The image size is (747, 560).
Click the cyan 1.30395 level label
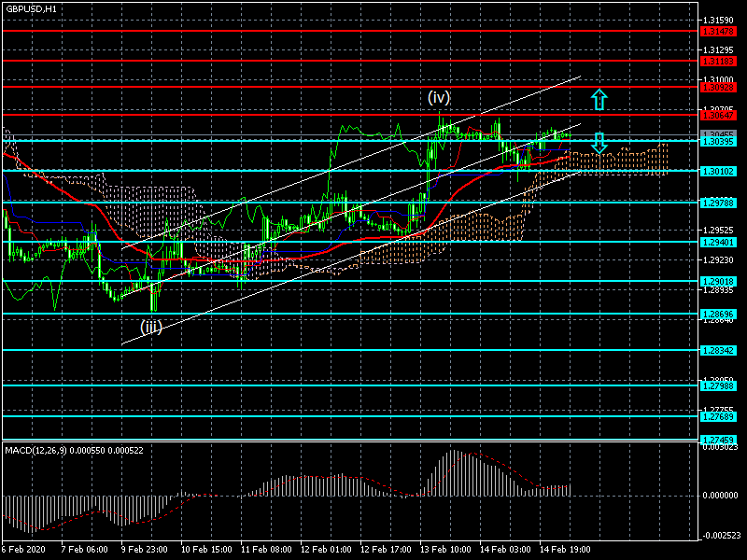(x=718, y=142)
